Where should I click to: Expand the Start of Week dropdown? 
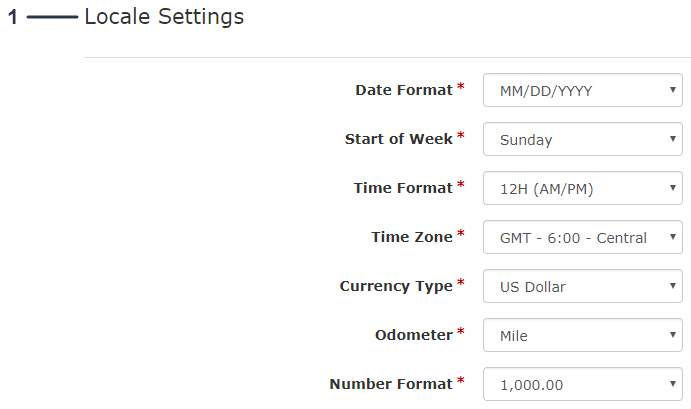tap(582, 140)
